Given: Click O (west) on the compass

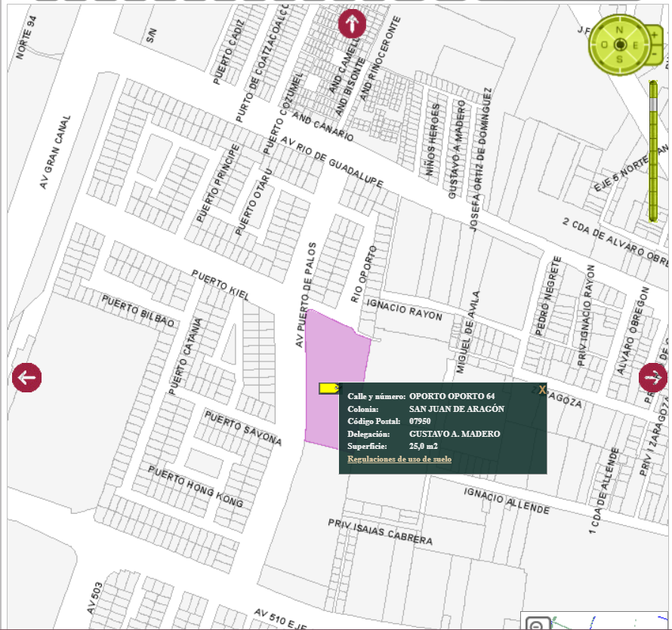Looking at the screenshot, I should (604, 45).
